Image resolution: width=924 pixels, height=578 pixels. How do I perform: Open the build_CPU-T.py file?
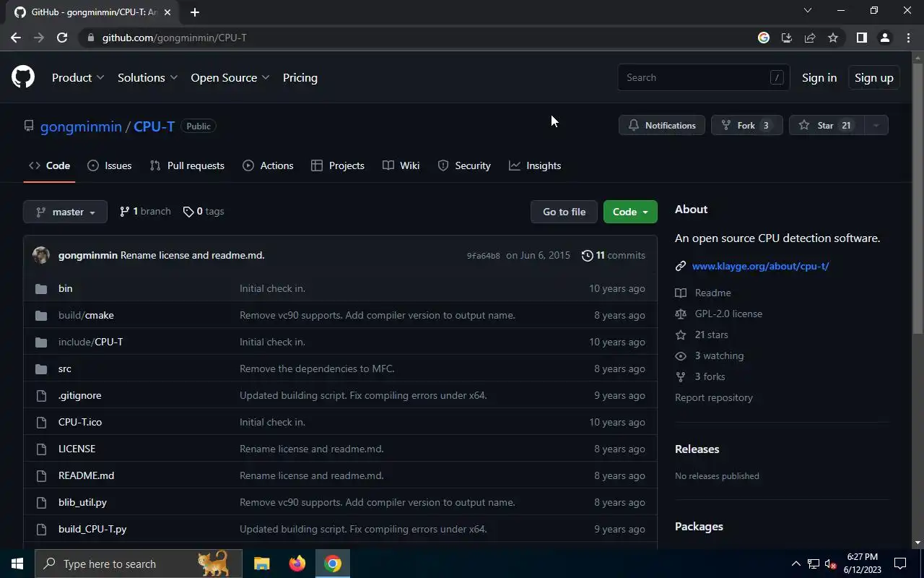pos(92,529)
